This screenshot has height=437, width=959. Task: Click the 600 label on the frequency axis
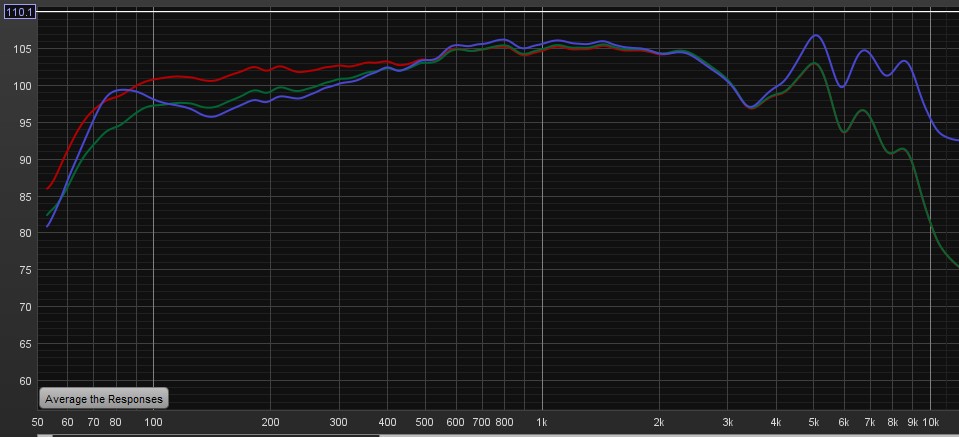coord(456,422)
